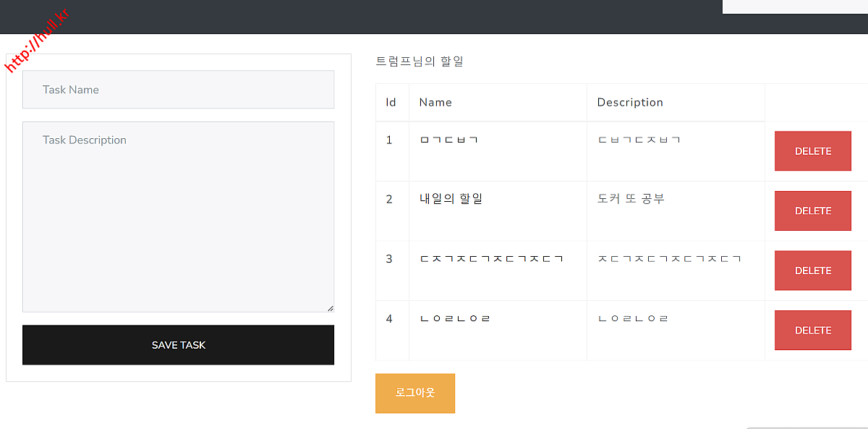Screen dimensions: 868x429
Task: Click the name cell in row 3
Action: click(491, 259)
